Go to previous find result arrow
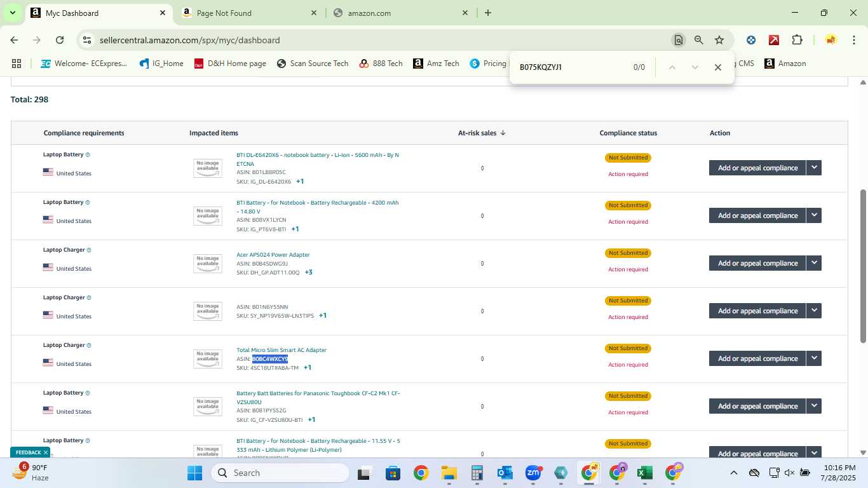Screen dimensions: 868x488 pos(672,67)
